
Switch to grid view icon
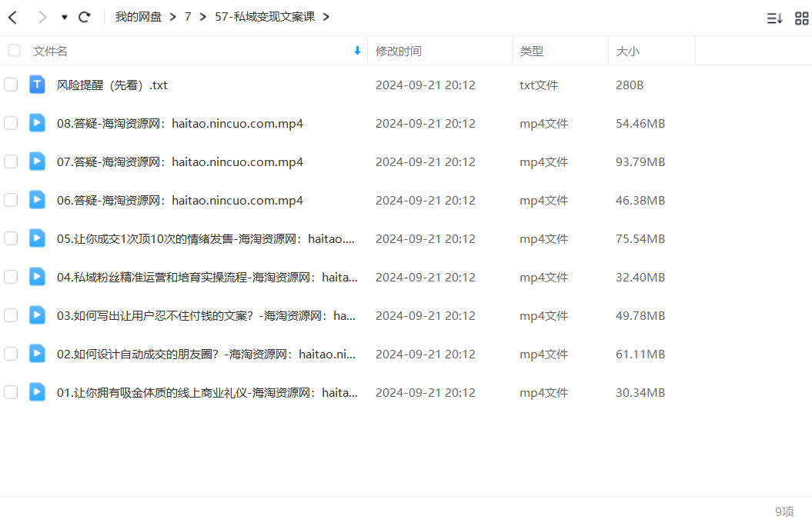(x=802, y=18)
